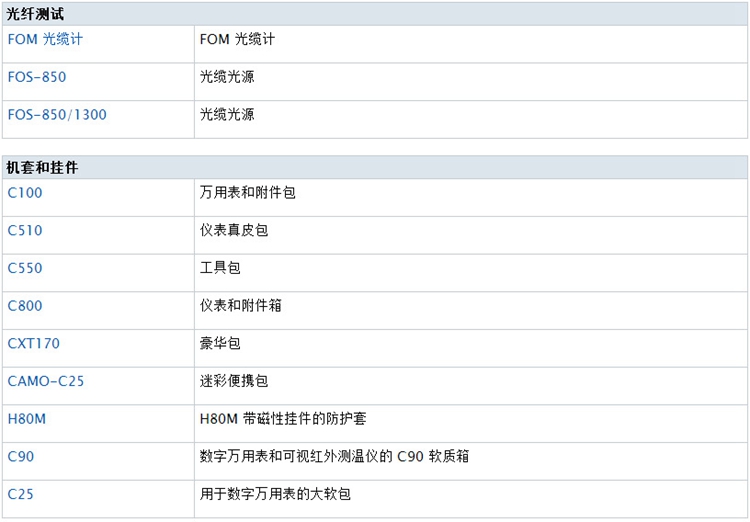Open the C25 link

pyautogui.click(x=21, y=494)
